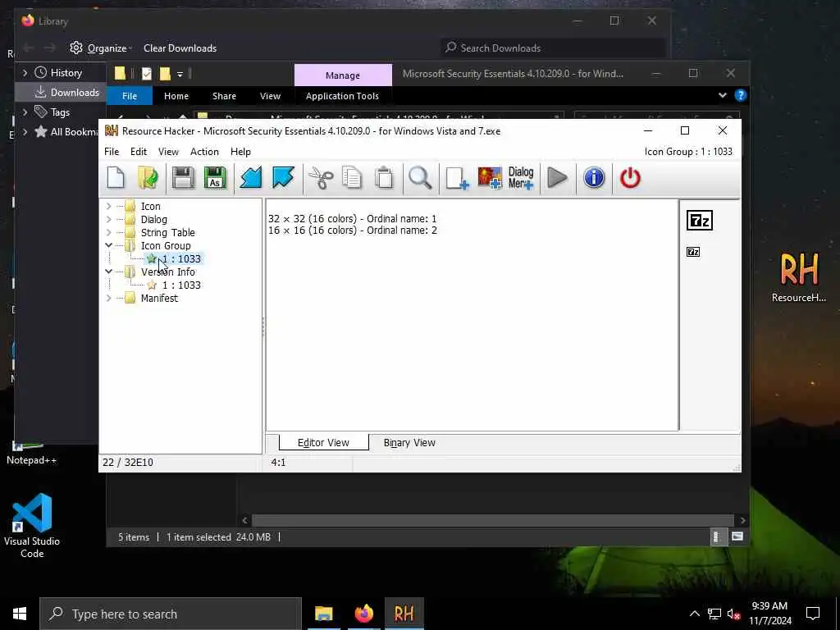Click the Search Downloads field
840x630 pixels.
553,48
